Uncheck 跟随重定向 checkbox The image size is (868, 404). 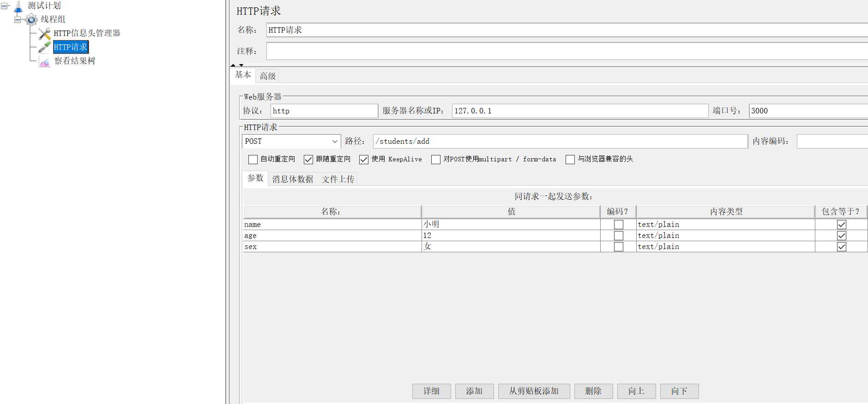pyautogui.click(x=308, y=160)
